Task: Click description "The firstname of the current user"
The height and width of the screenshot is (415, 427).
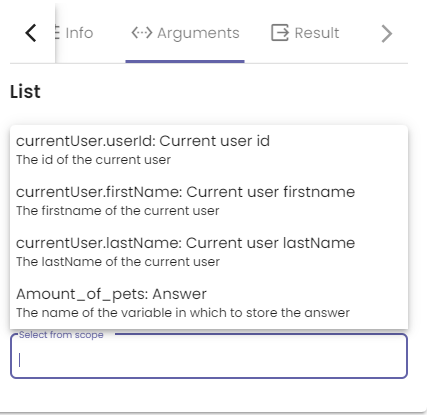Action: click(x=118, y=211)
